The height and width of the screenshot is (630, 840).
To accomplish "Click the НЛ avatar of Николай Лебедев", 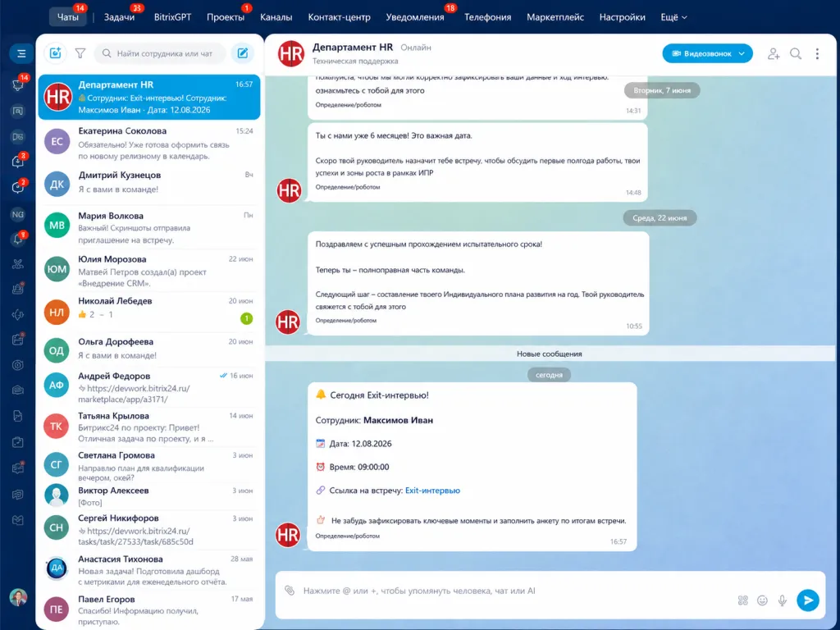I will click(57, 313).
